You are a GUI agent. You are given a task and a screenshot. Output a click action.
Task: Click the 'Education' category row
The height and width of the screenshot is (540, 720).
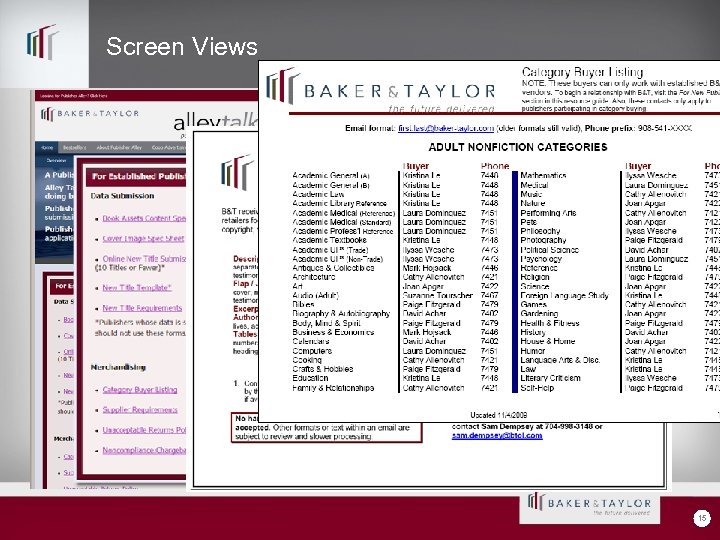point(310,378)
